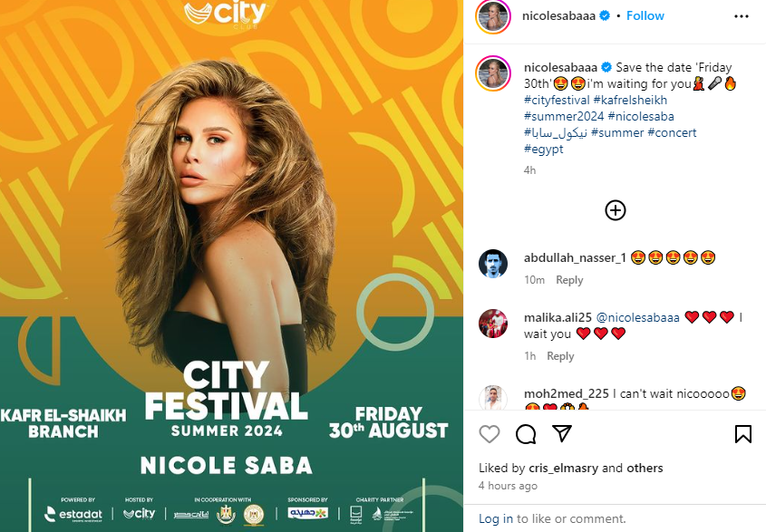Open the @nicolesabaaa mention in comment
The width and height of the screenshot is (766, 532).
[637, 317]
